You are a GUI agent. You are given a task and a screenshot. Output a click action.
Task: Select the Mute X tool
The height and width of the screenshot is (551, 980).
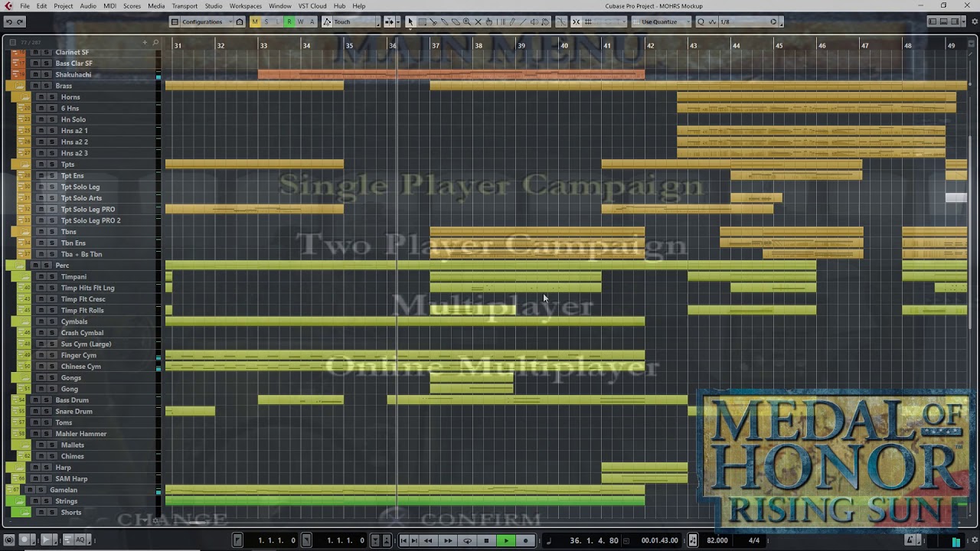tap(478, 21)
